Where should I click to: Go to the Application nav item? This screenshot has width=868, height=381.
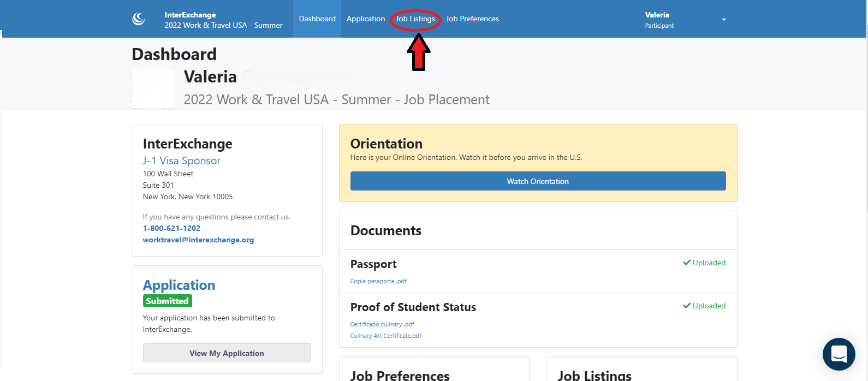point(365,19)
